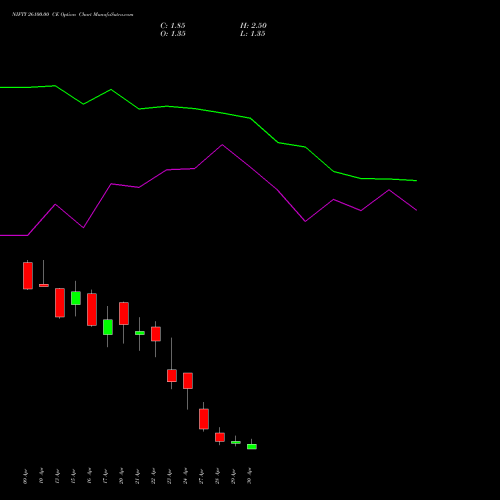Click the 28 Apr date label

[218, 477]
